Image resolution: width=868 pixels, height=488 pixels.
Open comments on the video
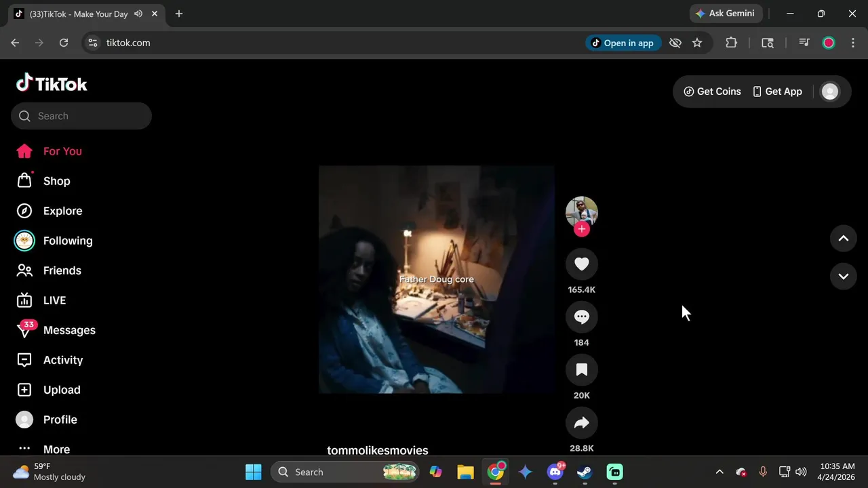coord(582,317)
